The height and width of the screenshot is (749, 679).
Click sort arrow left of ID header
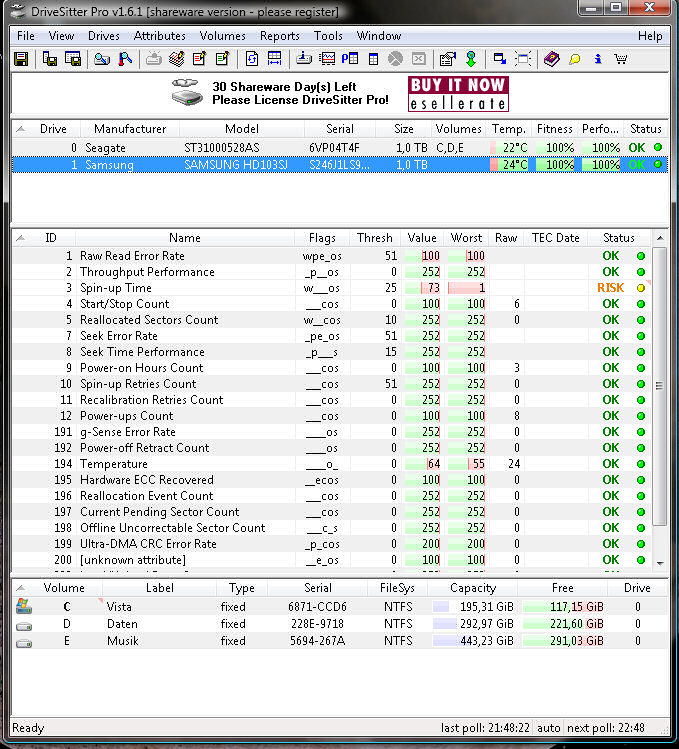(x=21, y=238)
